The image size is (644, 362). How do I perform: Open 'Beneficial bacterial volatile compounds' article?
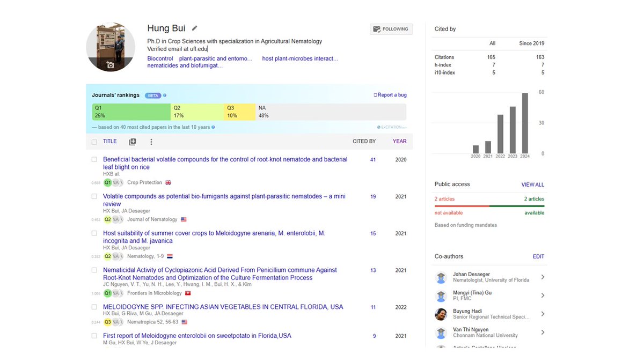225,163
